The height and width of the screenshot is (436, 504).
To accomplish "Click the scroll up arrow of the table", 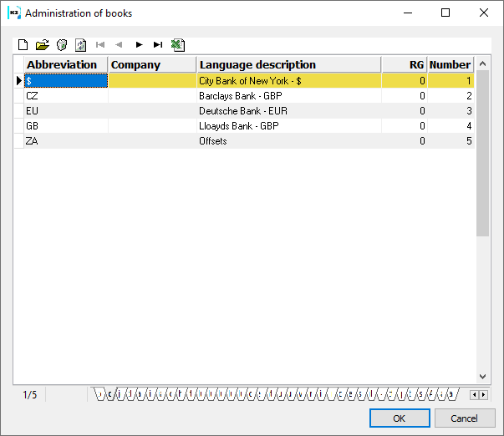I will coord(482,63).
